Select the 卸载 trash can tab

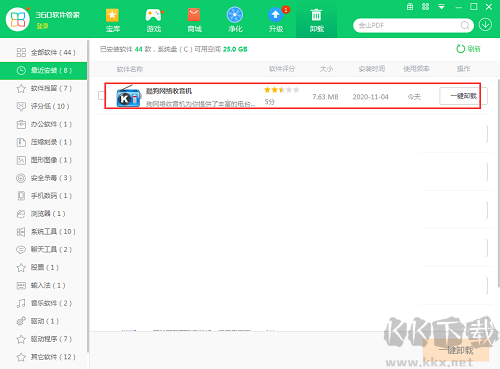[x=316, y=20]
